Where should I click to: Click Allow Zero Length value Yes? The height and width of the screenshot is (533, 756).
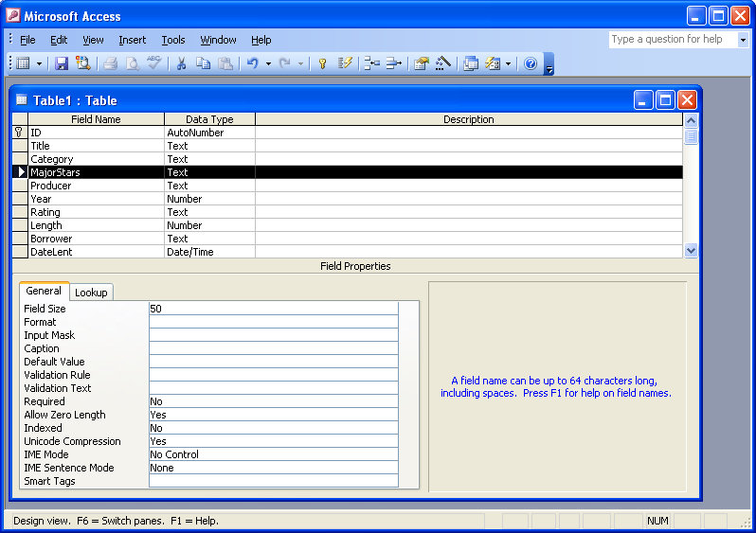coord(274,415)
